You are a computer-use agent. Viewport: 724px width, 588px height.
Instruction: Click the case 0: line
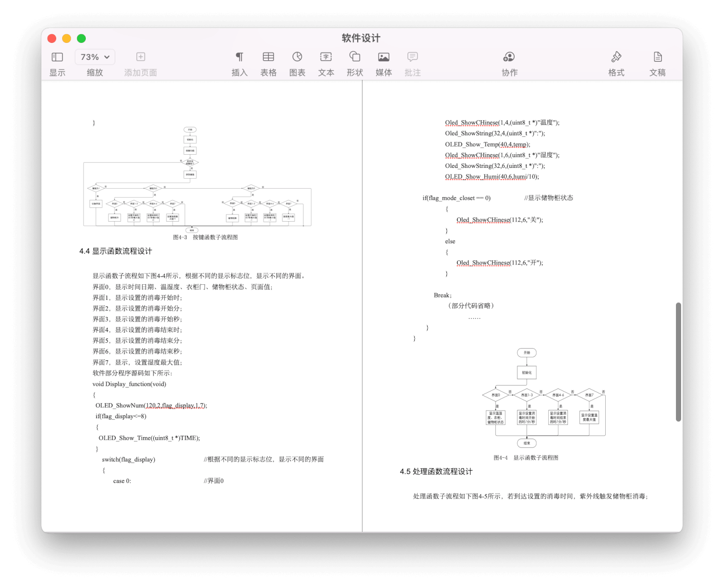(122, 481)
